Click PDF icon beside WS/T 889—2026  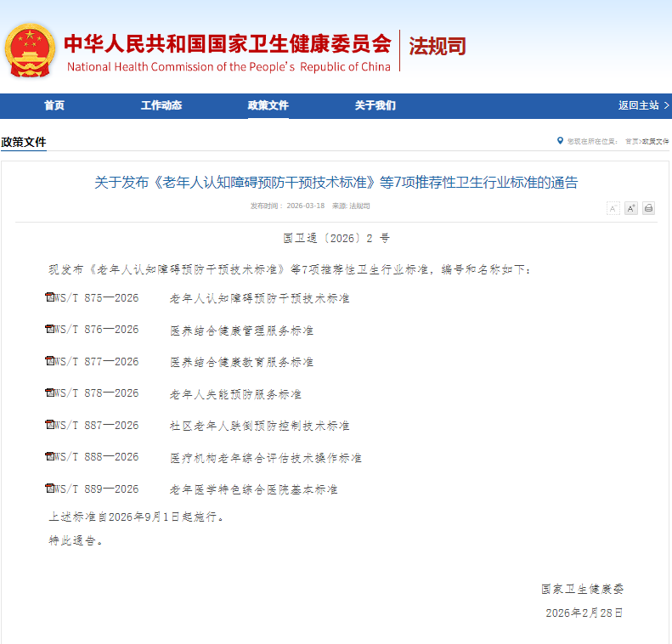[49, 489]
